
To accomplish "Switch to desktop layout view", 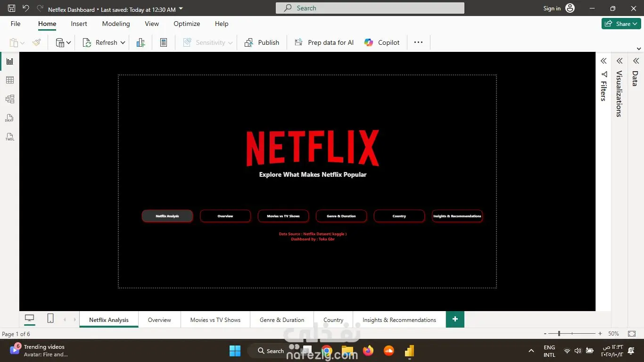I will pos(30,319).
